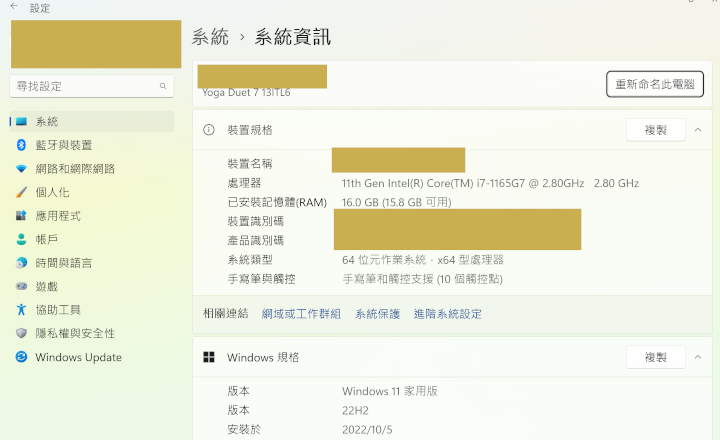The image size is (720, 440).
Task: Click the Bluetooth icon for 藍牙與裝置
Action: (21, 145)
